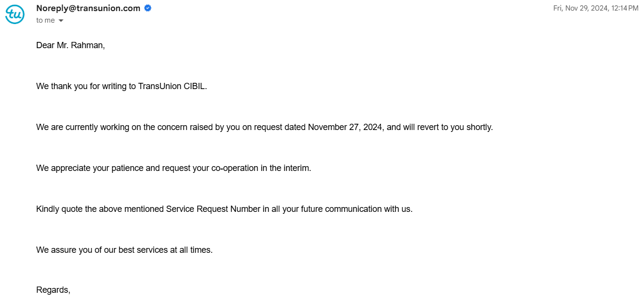The height and width of the screenshot is (300, 644).
Task: Click the closing word "Regards,"
Action: (53, 290)
